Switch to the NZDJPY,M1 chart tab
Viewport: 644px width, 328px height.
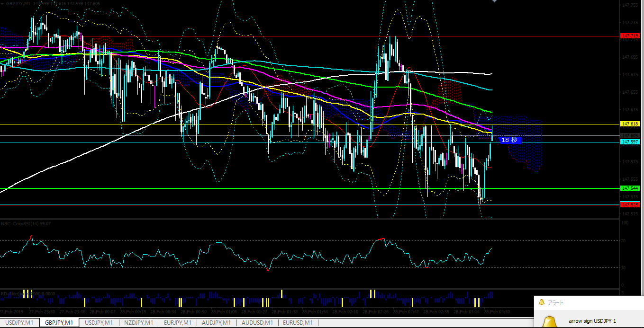coord(139,323)
